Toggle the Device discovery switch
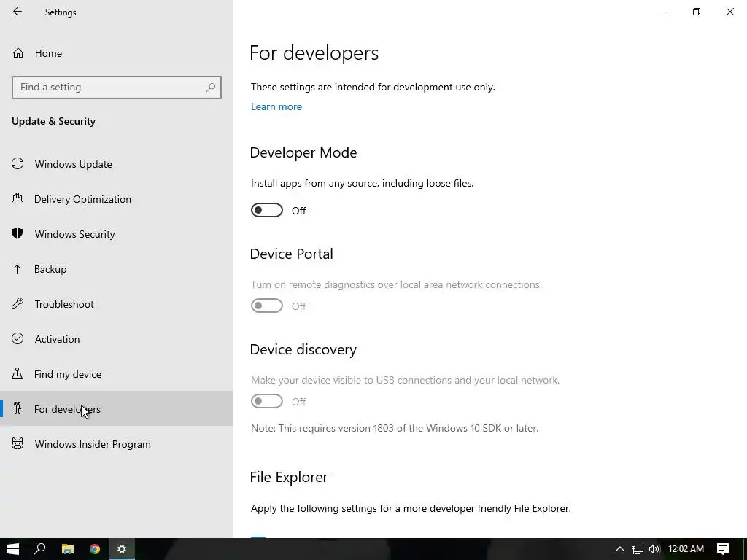The image size is (747, 560). pyautogui.click(x=267, y=402)
